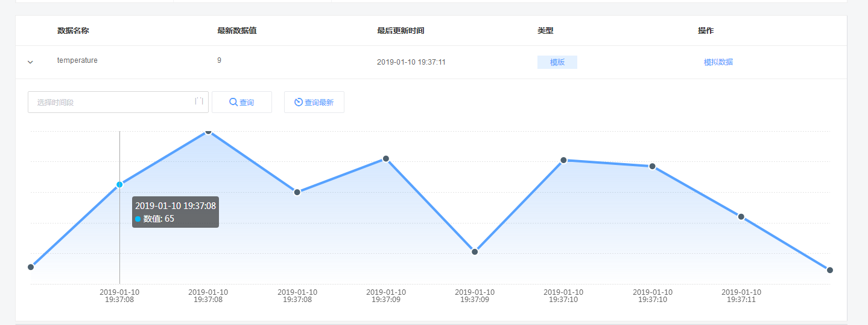
Task: Click the 数据名称 column header
Action: tap(73, 31)
